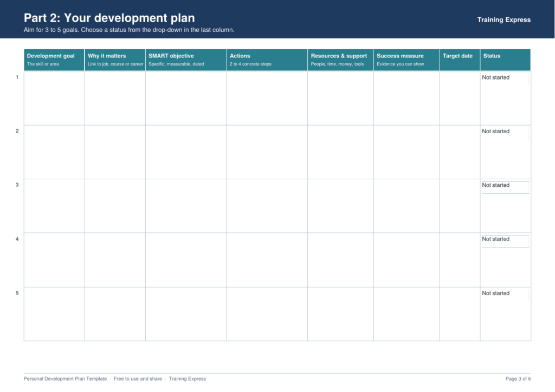Focus the Success measure cell in row 2
The image size is (555, 392).
(x=406, y=152)
